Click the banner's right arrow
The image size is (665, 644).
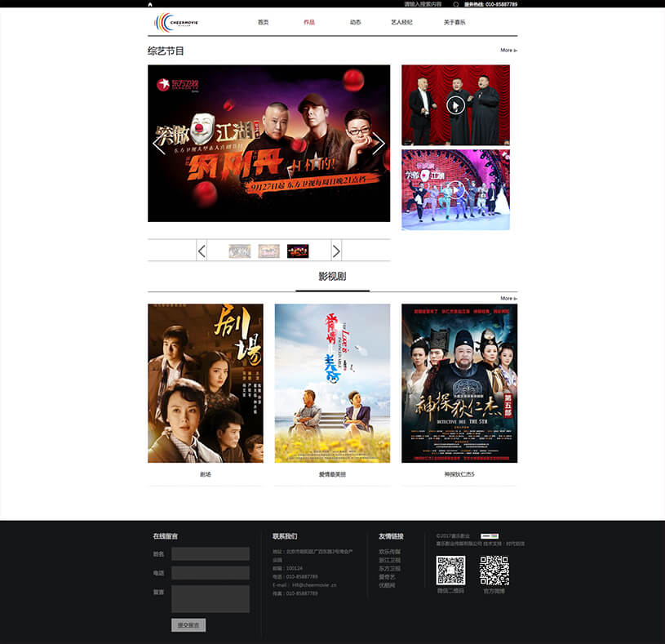(x=379, y=144)
